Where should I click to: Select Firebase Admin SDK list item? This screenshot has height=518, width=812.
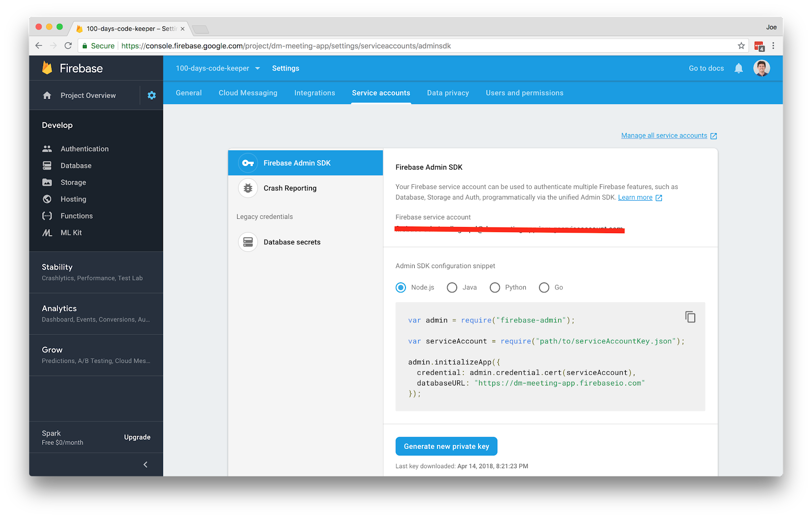click(x=306, y=163)
